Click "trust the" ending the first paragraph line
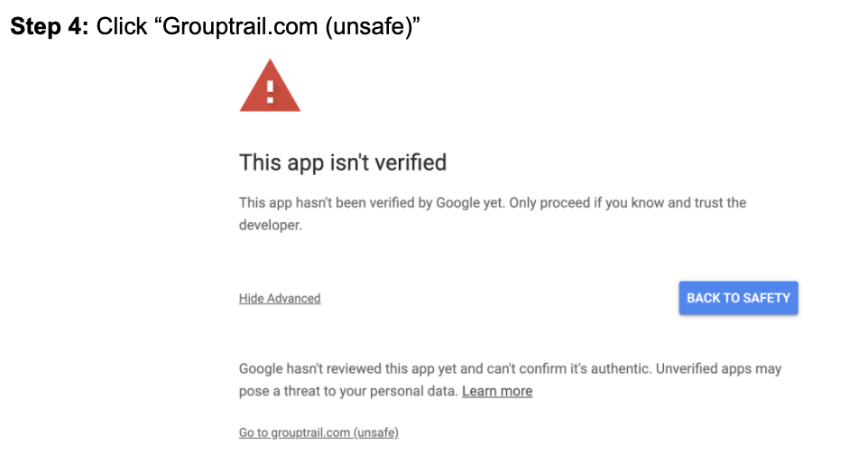The image size is (868, 455). point(720,203)
